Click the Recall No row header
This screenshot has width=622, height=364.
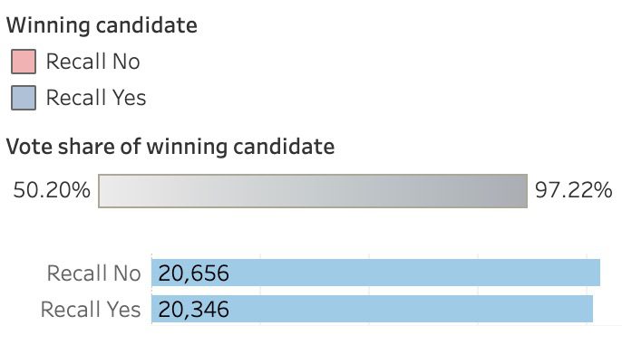pyautogui.click(x=94, y=273)
